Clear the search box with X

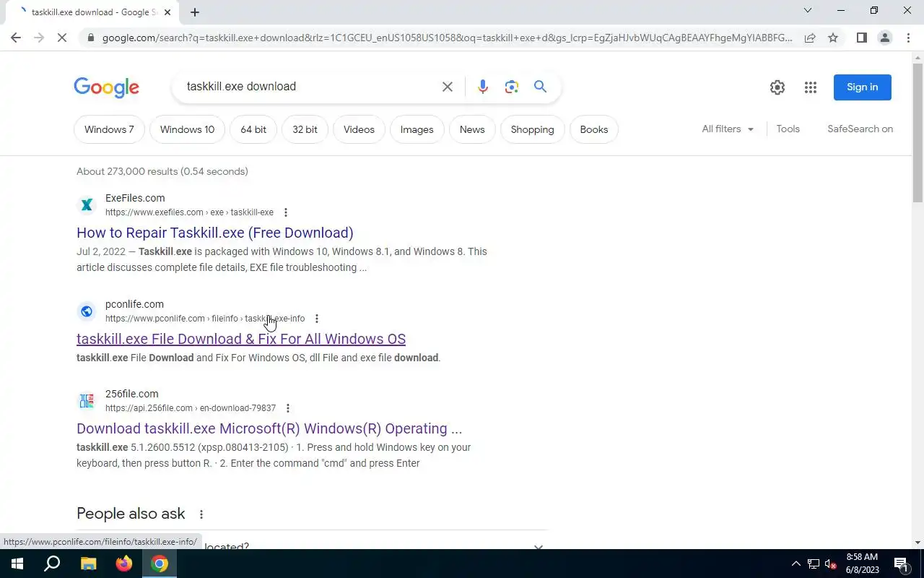(x=448, y=87)
